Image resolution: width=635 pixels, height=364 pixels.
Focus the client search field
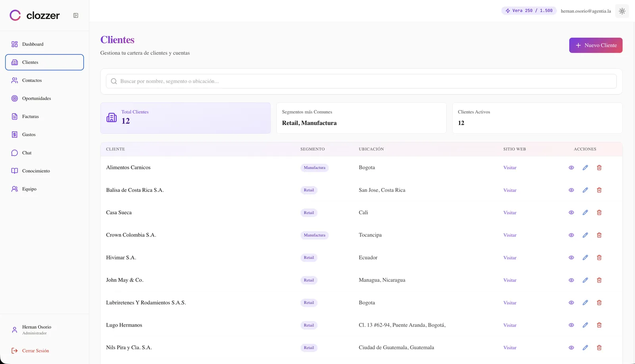(361, 81)
